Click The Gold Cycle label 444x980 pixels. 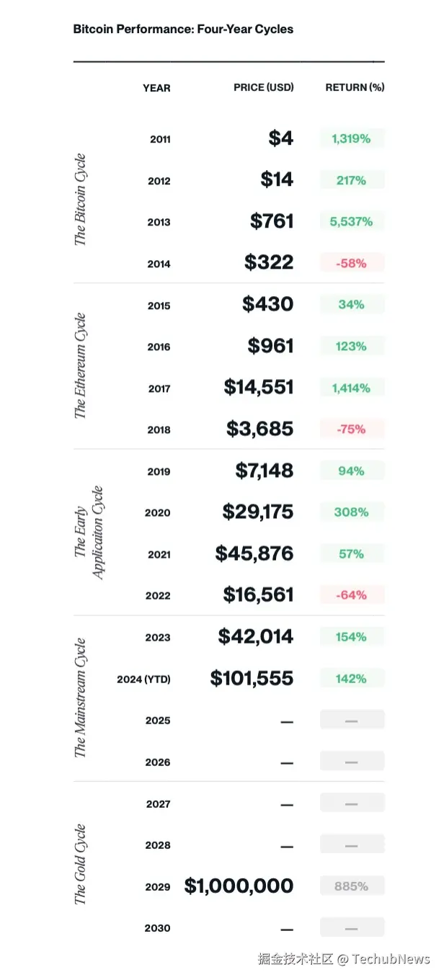80,865
